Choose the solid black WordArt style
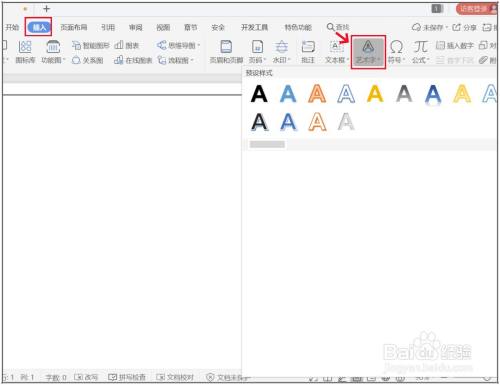This screenshot has width=500, height=385. (x=259, y=94)
